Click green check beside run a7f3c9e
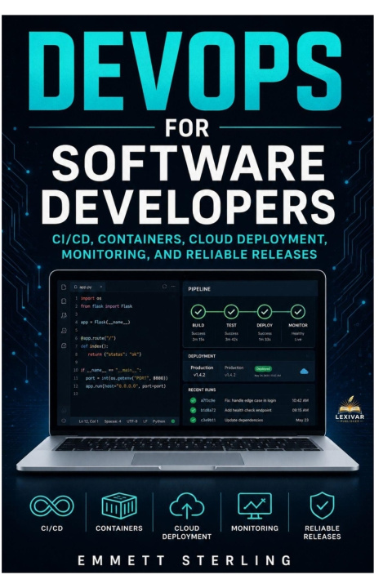Image resolution: width=392 pixels, height=588 pixels. (194, 400)
